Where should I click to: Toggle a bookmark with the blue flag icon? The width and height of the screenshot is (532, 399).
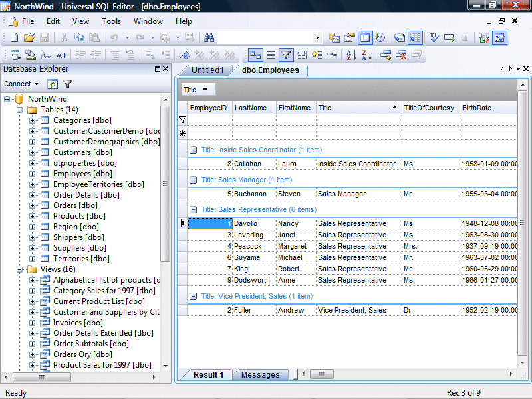point(184,55)
